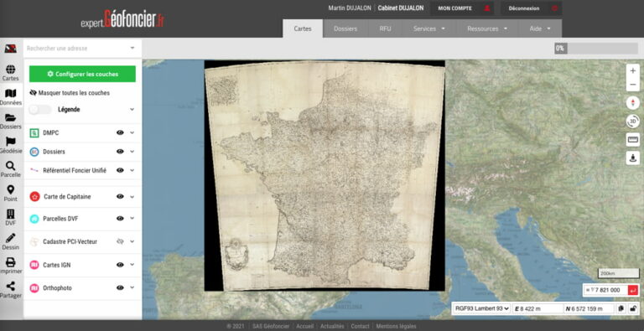Zoom out with the minus button
Screen dimensions: 644x331
tap(633, 85)
